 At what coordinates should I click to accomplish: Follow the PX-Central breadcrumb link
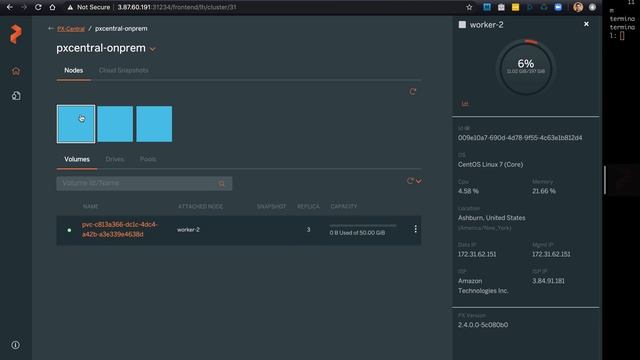(71, 29)
